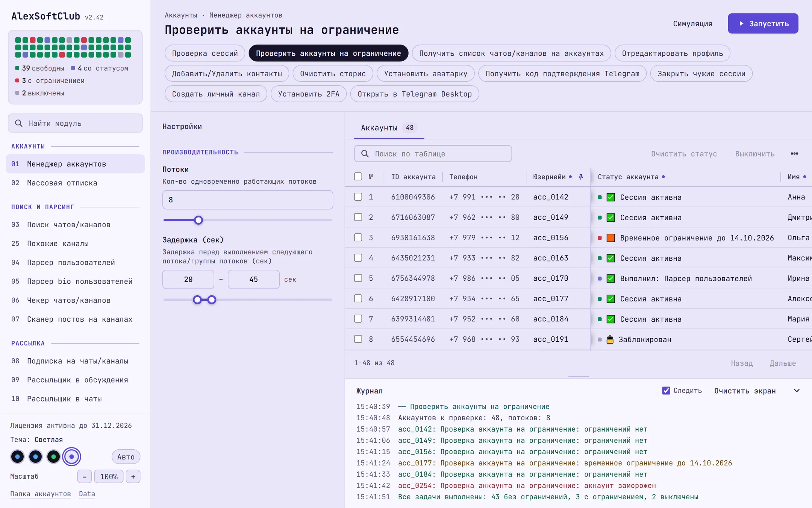
Task: Select the green-dot theme swatch
Action: click(54, 457)
